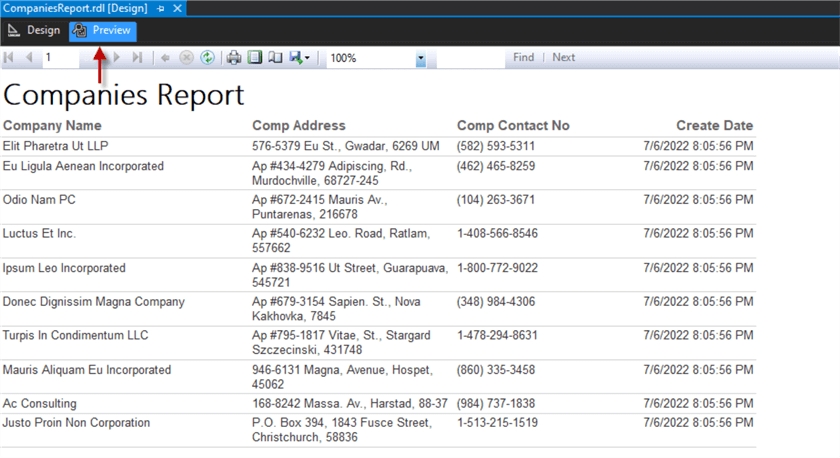This screenshot has width=840, height=458.
Task: Click the Comp Contact No column header
Action: click(513, 125)
